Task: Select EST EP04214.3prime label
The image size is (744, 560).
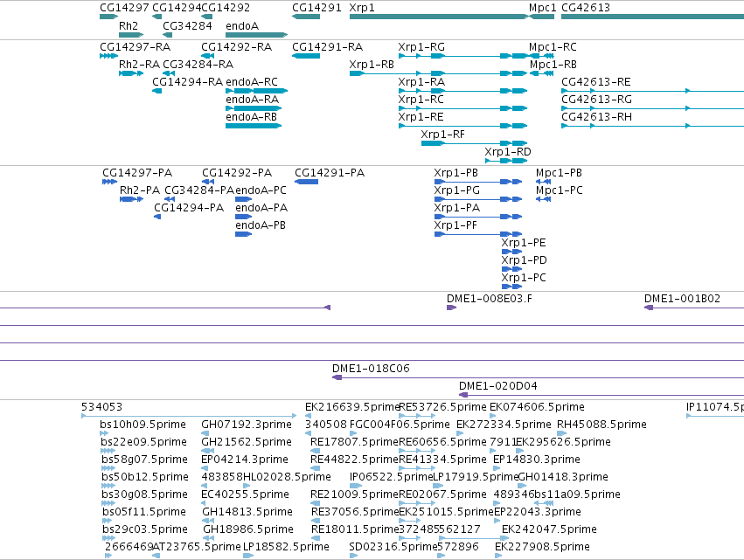Action: (245, 460)
